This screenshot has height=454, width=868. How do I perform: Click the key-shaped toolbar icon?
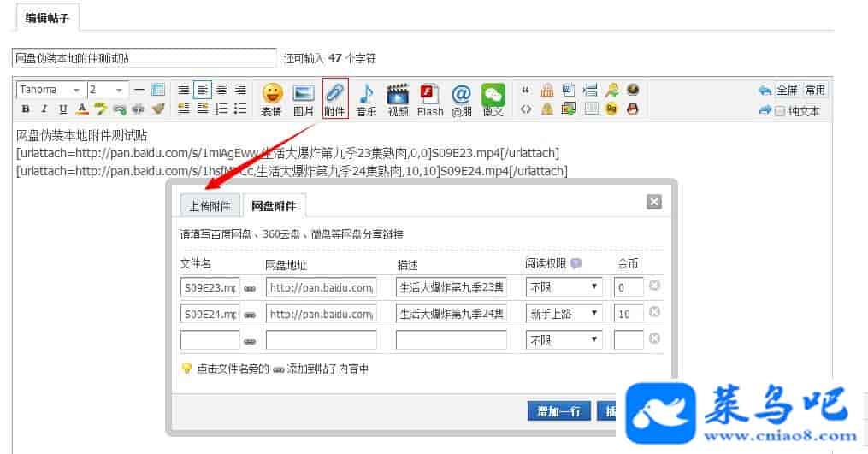(x=611, y=91)
